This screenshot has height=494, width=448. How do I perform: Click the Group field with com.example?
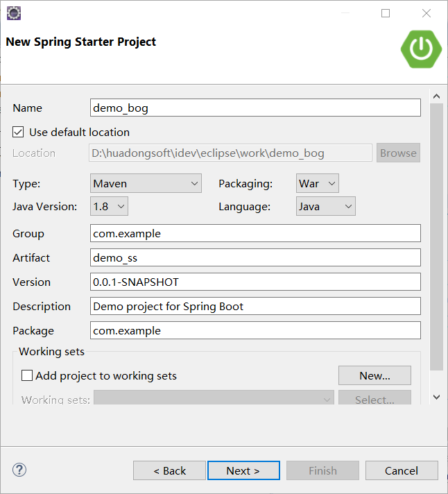255,233
